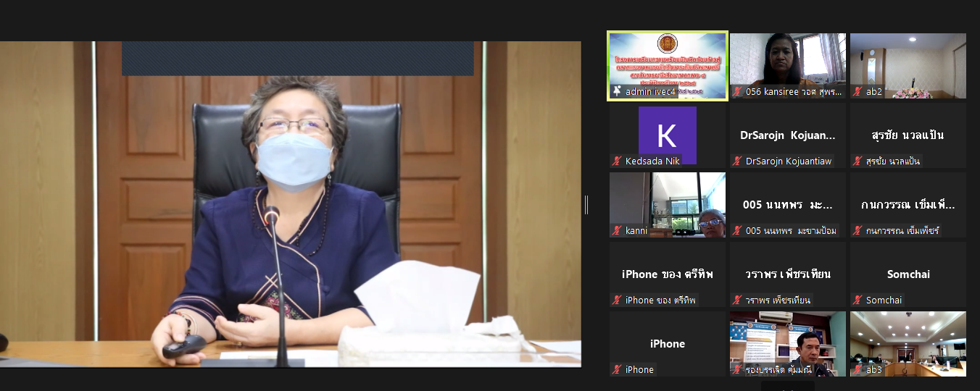Click muted mic icon beside DrSarojn Kojuantiaw

(x=737, y=161)
